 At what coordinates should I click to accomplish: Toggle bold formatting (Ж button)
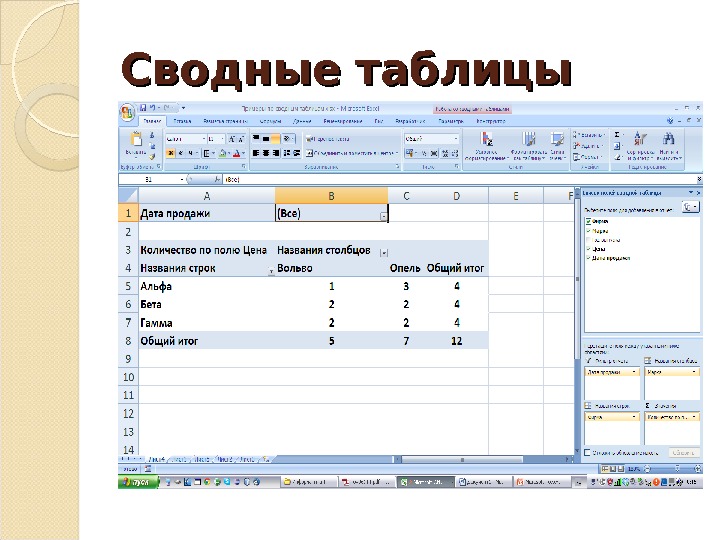click(x=170, y=153)
